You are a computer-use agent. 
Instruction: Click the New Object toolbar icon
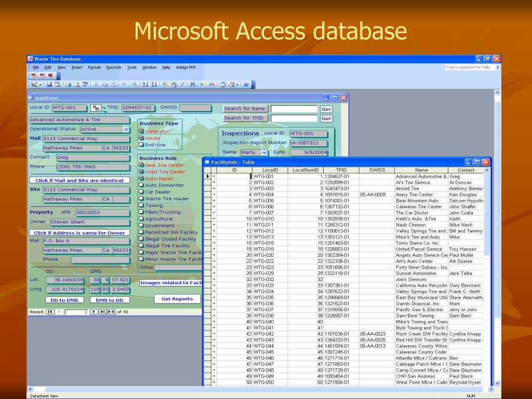(x=231, y=85)
